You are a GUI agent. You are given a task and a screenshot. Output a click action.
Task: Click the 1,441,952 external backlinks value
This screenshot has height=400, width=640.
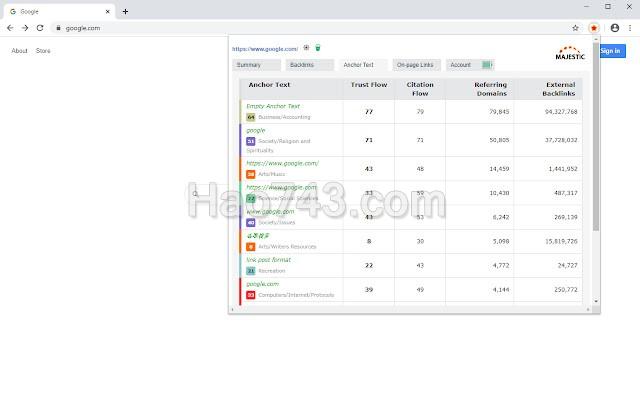tap(563, 169)
